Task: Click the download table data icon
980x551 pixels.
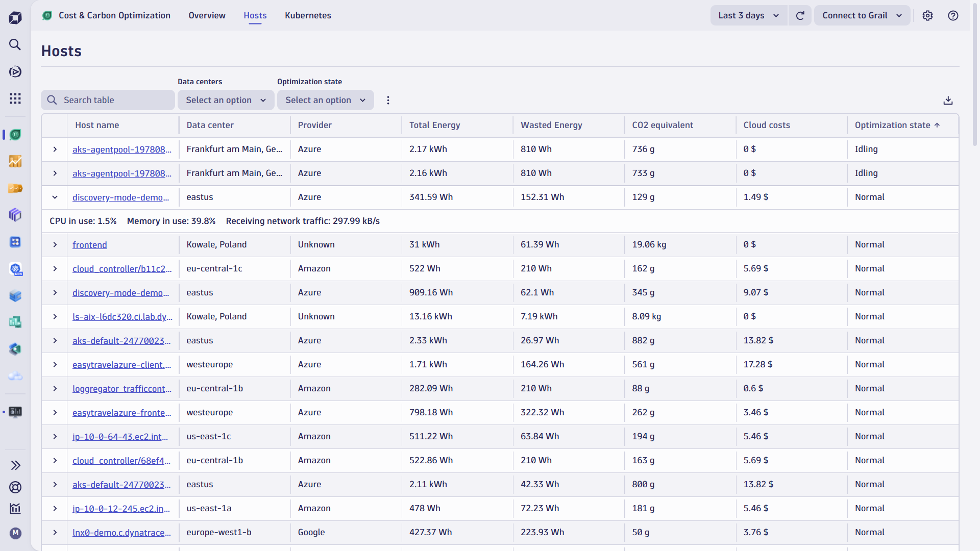Action: pyautogui.click(x=948, y=101)
